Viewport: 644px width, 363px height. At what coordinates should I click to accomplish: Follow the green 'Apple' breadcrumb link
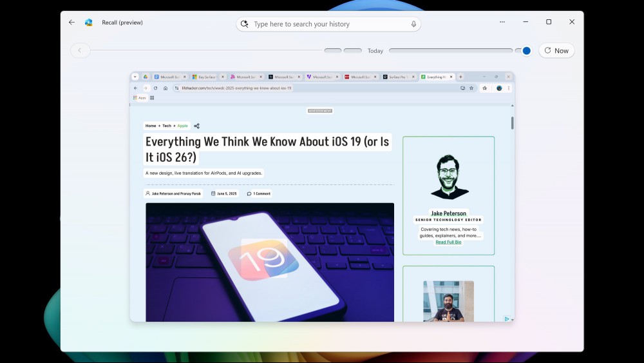pyautogui.click(x=182, y=126)
